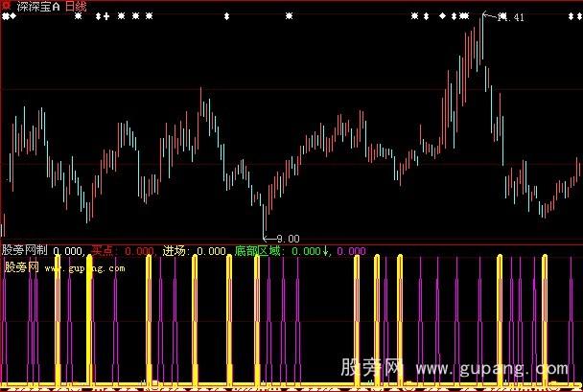Click the stock name 深深宝A
The image size is (583, 392).
point(38,7)
